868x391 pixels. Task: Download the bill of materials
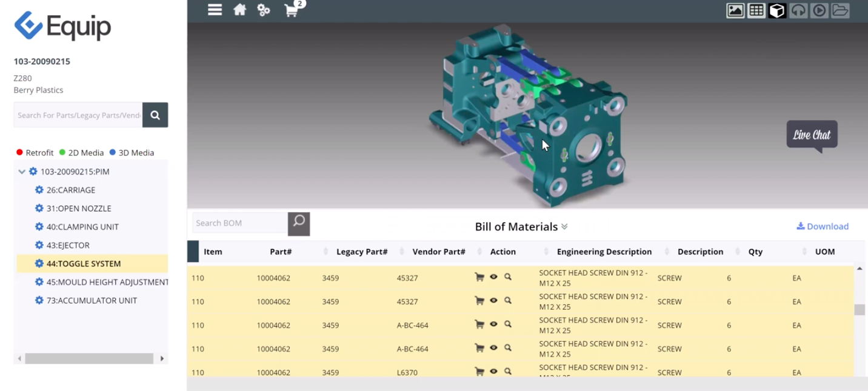coord(823,226)
